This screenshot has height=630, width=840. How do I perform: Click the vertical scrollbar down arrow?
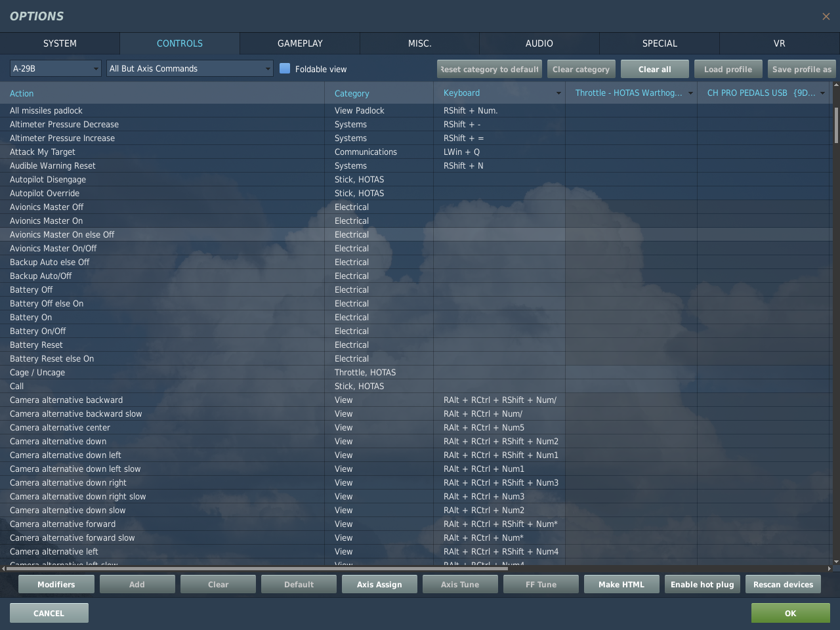tap(836, 562)
